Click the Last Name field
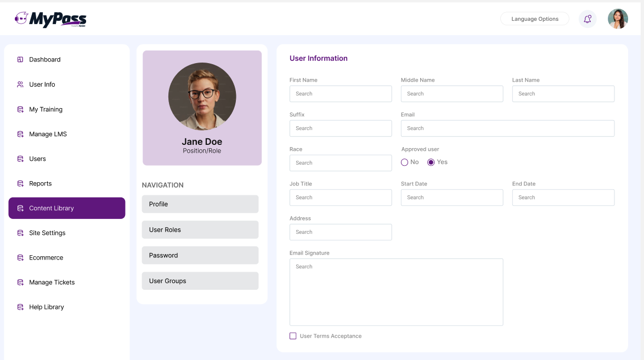The image size is (644, 360). tap(563, 94)
